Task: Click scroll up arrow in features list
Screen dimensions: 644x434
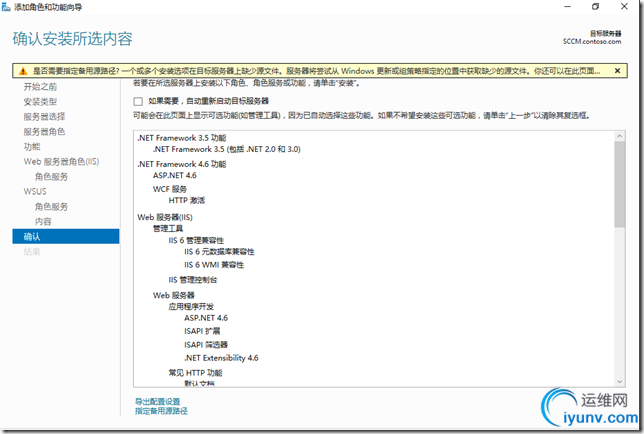Action: 620,136
